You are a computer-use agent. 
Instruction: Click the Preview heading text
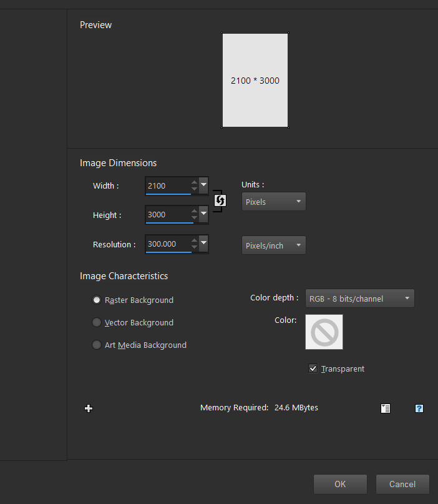95,25
